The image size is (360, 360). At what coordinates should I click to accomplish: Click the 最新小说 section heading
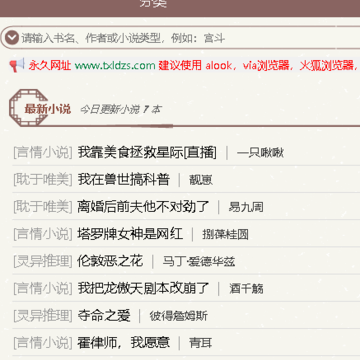point(47,109)
